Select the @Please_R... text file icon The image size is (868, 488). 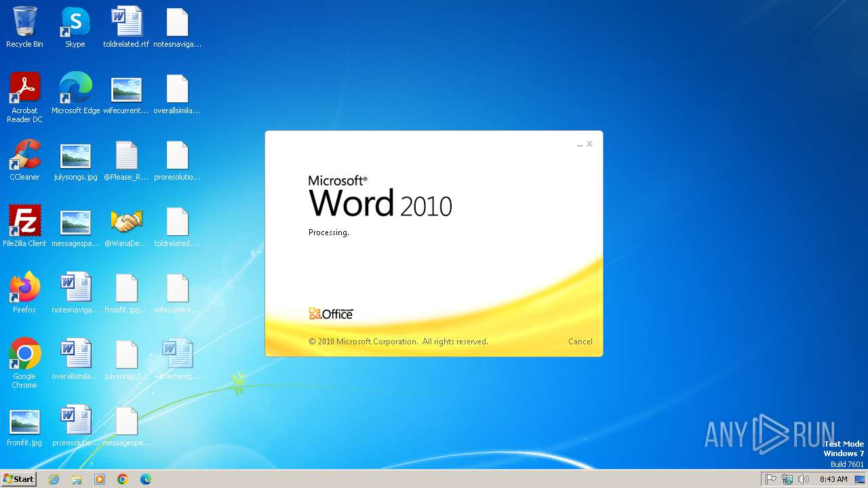pos(126,160)
